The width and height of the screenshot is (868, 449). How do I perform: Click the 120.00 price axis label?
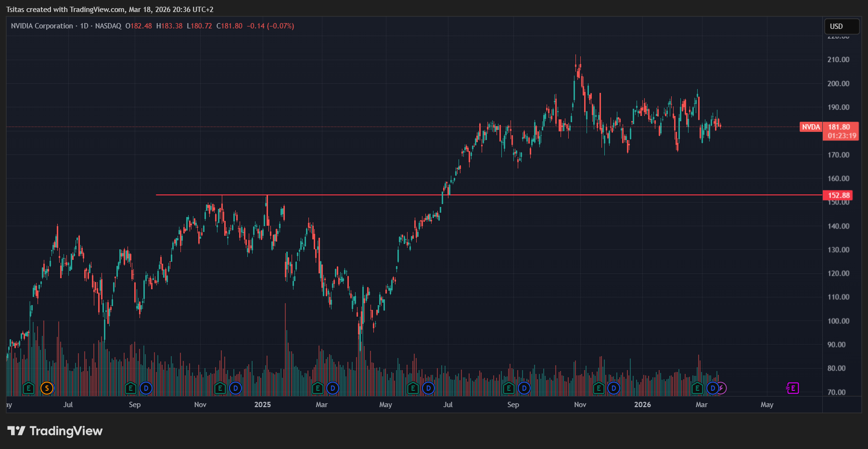pyautogui.click(x=838, y=273)
